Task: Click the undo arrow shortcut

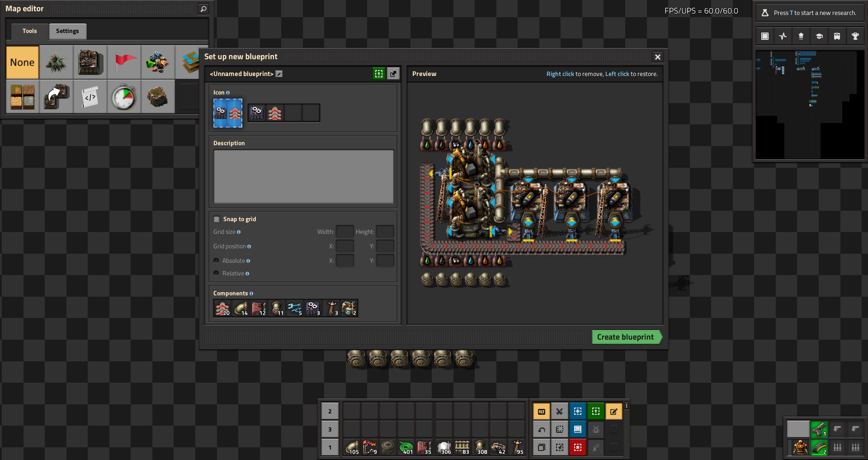Action: point(542,429)
